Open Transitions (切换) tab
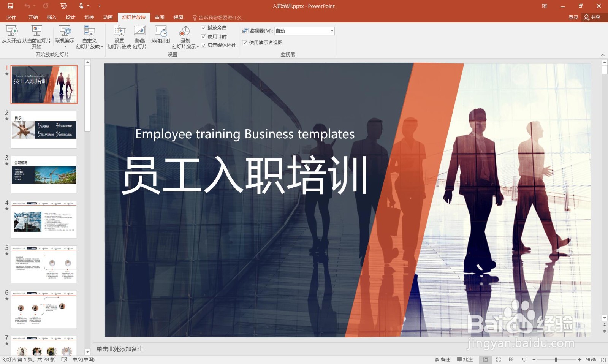This screenshot has width=608, height=364. (89, 17)
